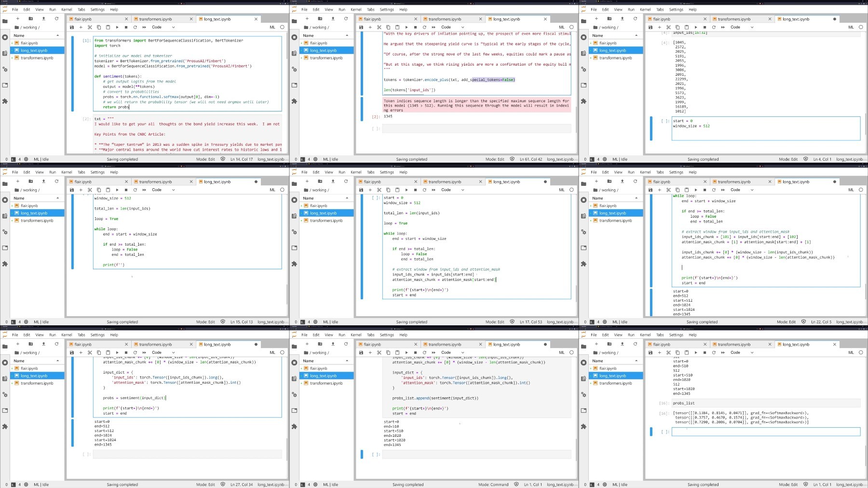Run selected cell in top-right panel
This screenshot has height=488, width=868.
pyautogui.click(x=695, y=27)
